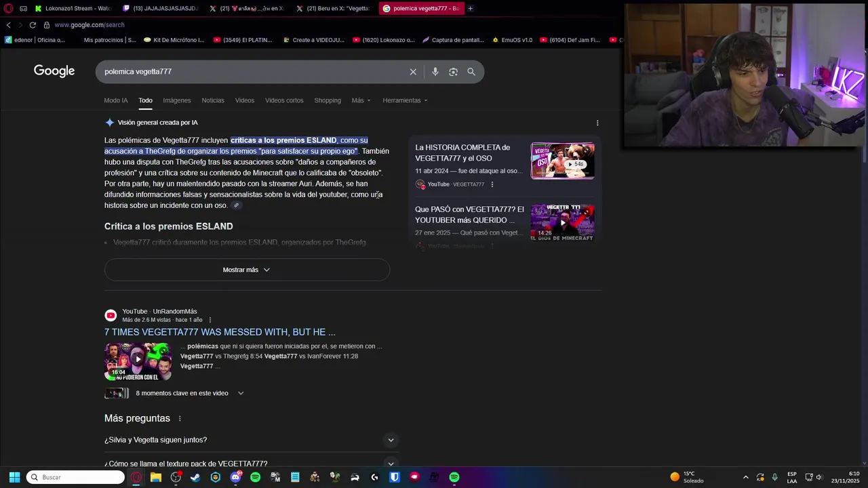Open AI overview three-dot options

pyautogui.click(x=597, y=123)
